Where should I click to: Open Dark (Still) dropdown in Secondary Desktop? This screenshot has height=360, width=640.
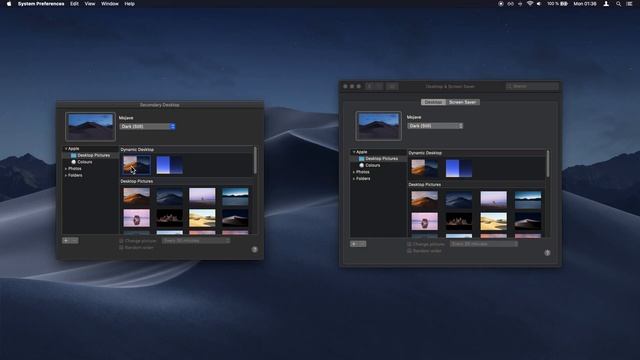(148, 126)
